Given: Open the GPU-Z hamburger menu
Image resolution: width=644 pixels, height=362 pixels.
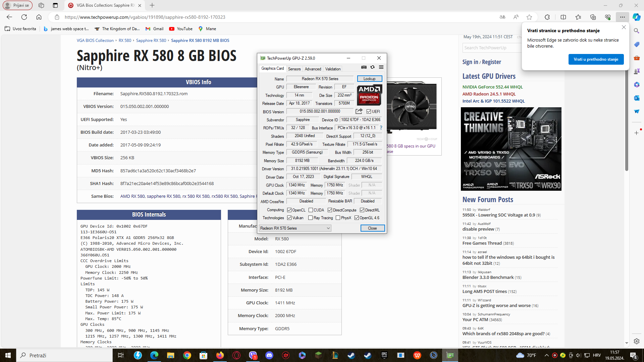Looking at the screenshot, I should (x=381, y=67).
